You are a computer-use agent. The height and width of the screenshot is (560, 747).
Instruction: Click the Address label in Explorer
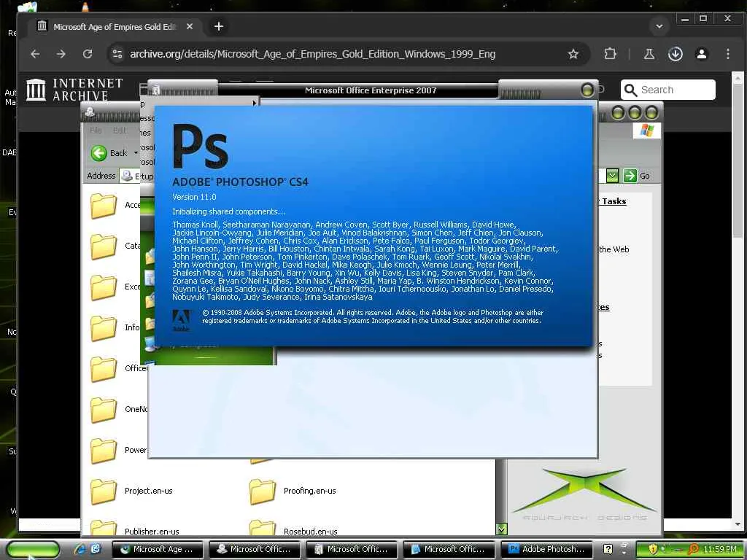point(101,176)
